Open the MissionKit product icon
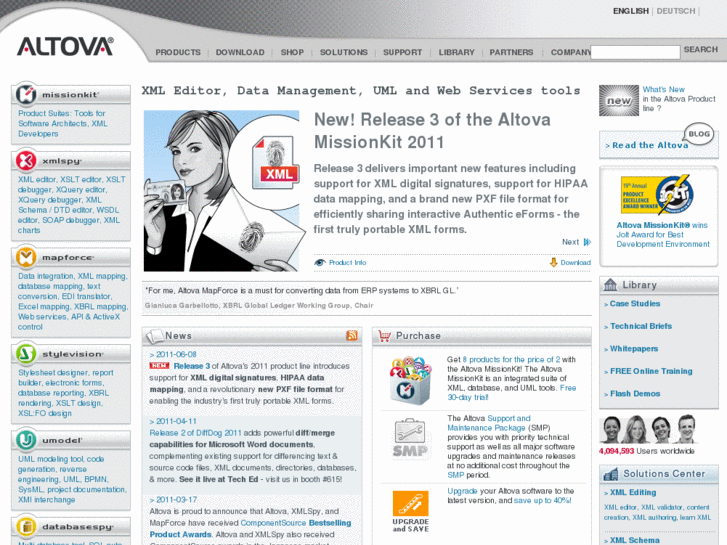Image resolution: width=727 pixels, height=545 pixels. click(x=26, y=94)
